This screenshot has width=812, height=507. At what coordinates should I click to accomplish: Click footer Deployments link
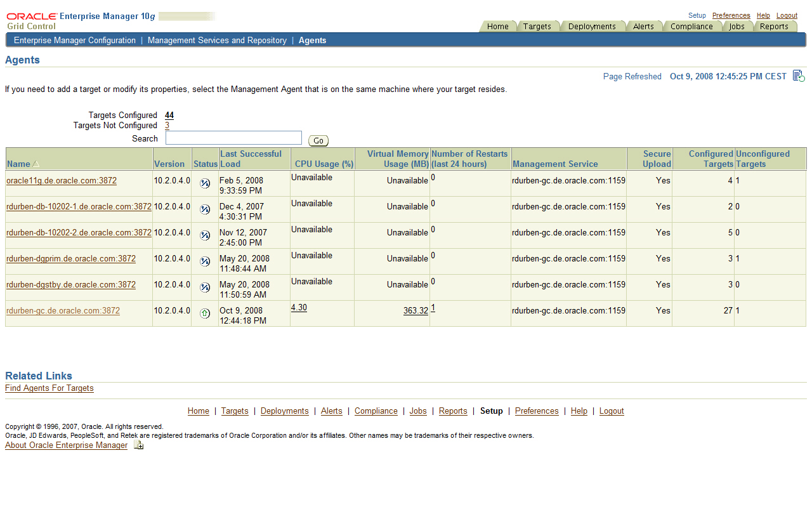[285, 411]
